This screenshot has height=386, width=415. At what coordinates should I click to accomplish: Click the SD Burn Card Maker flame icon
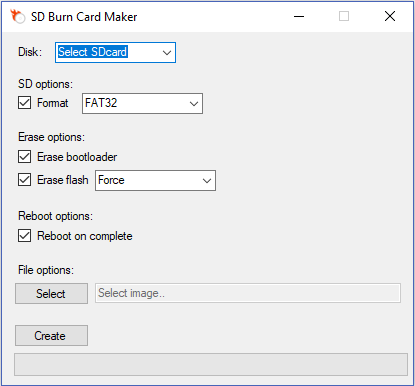click(x=18, y=16)
